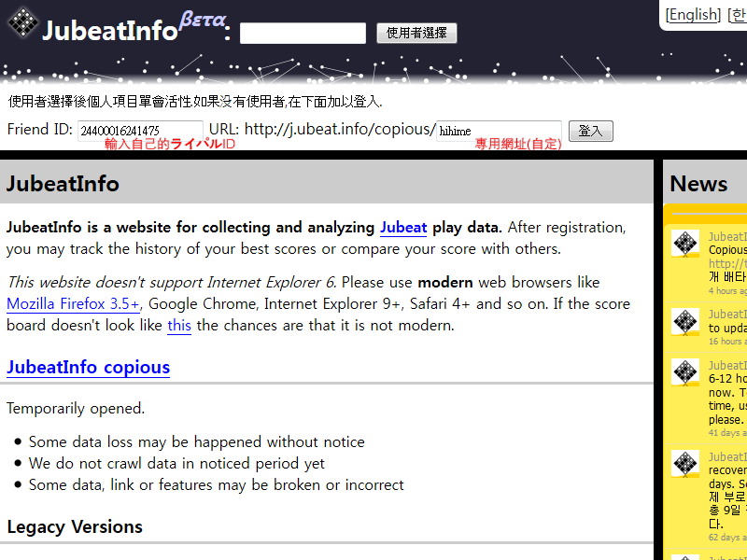Click the JubeatInfo Beta title text
The width and height of the screenshot is (747, 560).
tap(134, 28)
